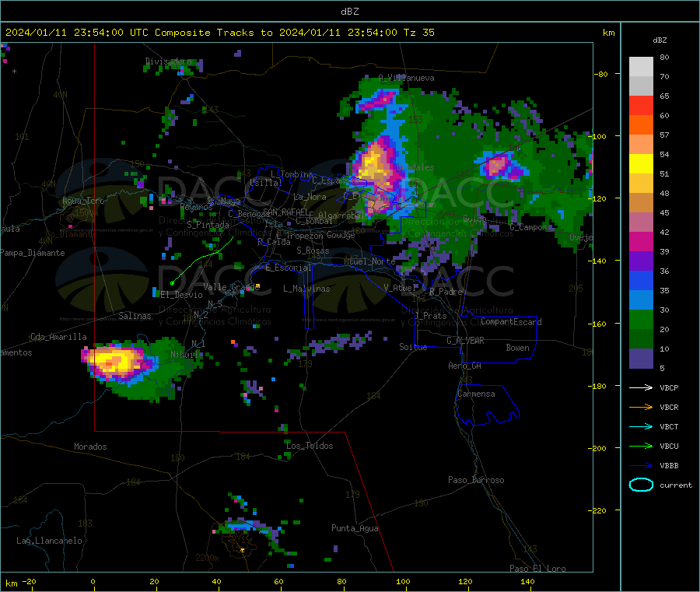Click the magenta cell below A_Villanueva label
Image resolution: width=700 pixels, height=592 pixels.
(378, 100)
